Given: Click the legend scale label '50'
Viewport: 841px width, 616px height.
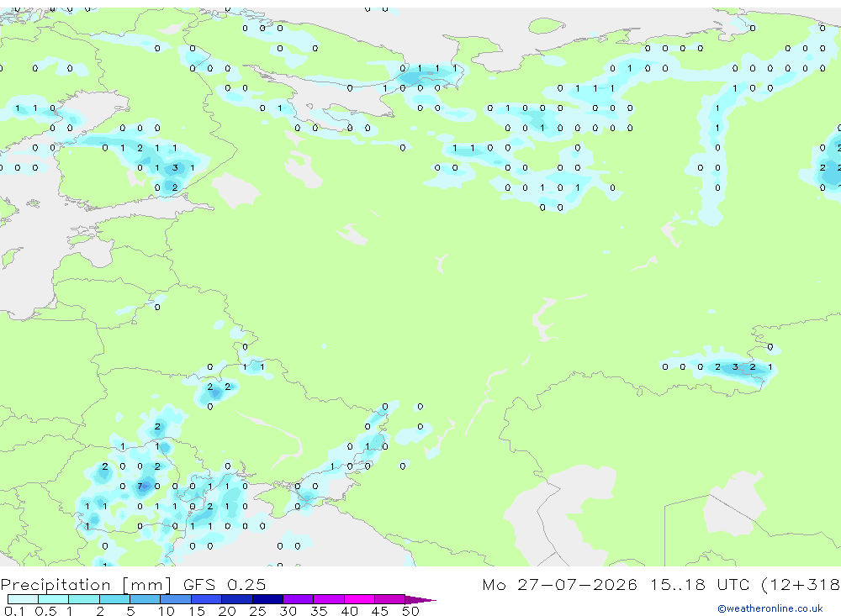Looking at the screenshot, I should [x=410, y=611].
